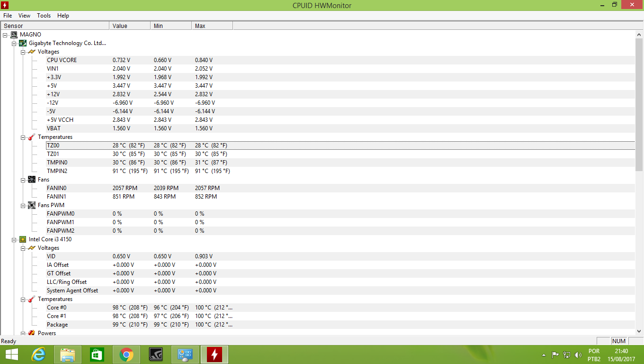Collapse the Intel Core i3 4150 node
Viewport: 644px width, 364px height.
pyautogui.click(x=14, y=239)
